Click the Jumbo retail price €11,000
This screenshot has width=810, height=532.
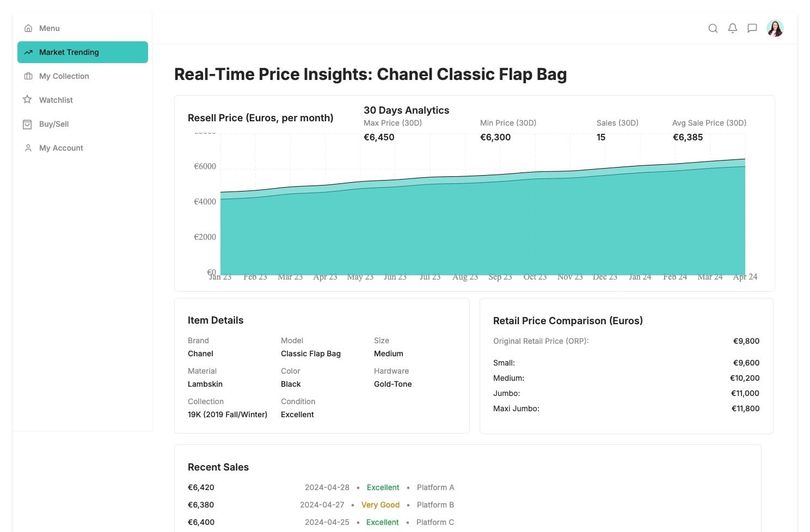tap(745, 393)
